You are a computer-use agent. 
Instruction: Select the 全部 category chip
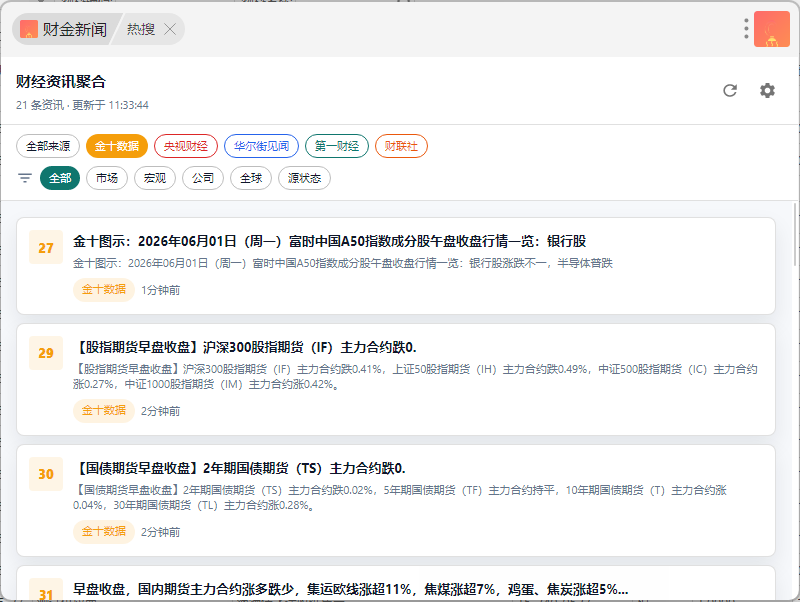(60, 178)
